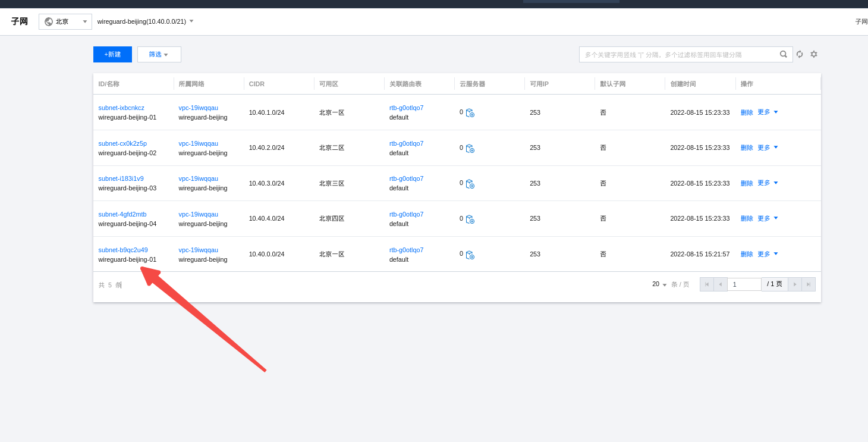The width and height of the screenshot is (868, 442).
Task: Open subnet-4gfd2mtb details link
Action: click(x=122, y=214)
